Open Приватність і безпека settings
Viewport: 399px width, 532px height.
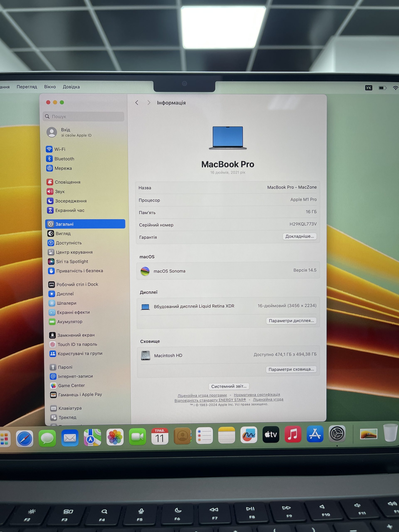[75, 271]
